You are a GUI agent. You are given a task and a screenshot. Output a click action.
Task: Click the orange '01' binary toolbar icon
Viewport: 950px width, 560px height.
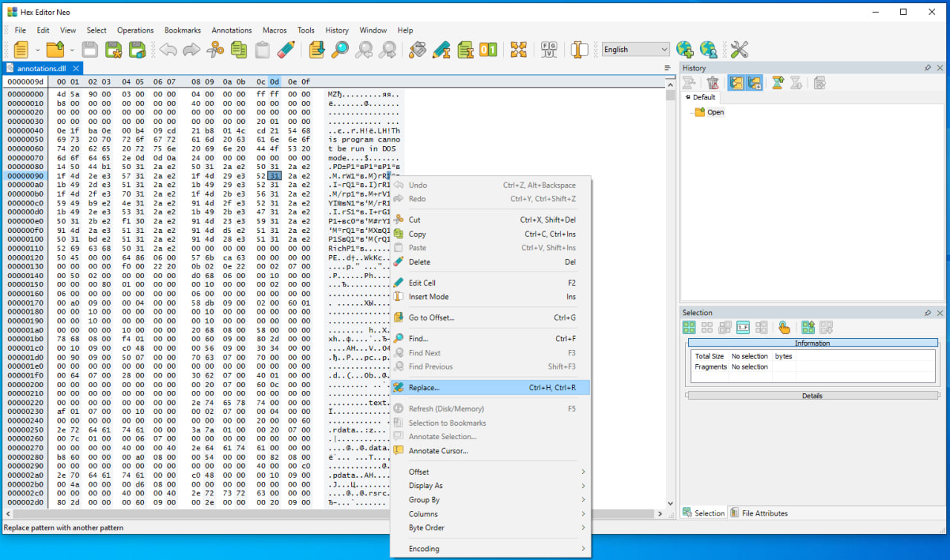[x=488, y=50]
